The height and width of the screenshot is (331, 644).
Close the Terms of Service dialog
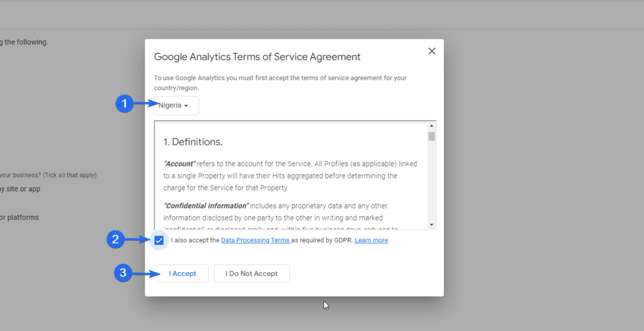tap(431, 51)
